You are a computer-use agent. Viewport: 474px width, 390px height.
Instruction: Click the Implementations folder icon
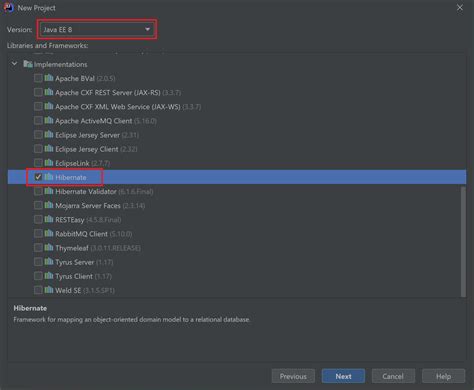coord(28,64)
